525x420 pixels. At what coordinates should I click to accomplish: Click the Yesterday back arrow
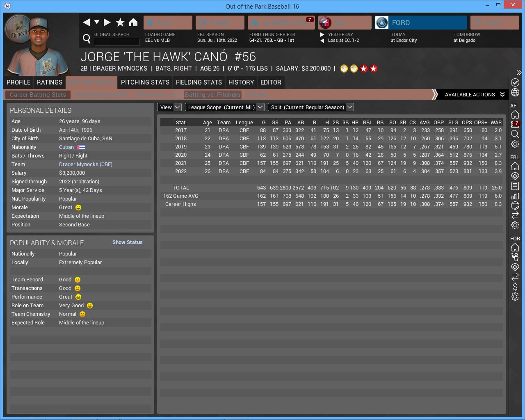322,41
